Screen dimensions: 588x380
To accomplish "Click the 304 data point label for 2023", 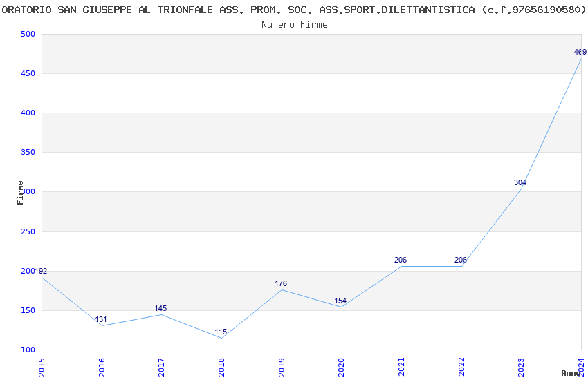I will pos(520,182).
